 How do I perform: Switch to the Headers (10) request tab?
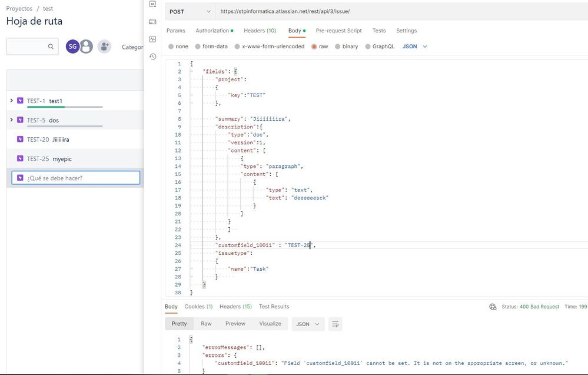(x=260, y=31)
